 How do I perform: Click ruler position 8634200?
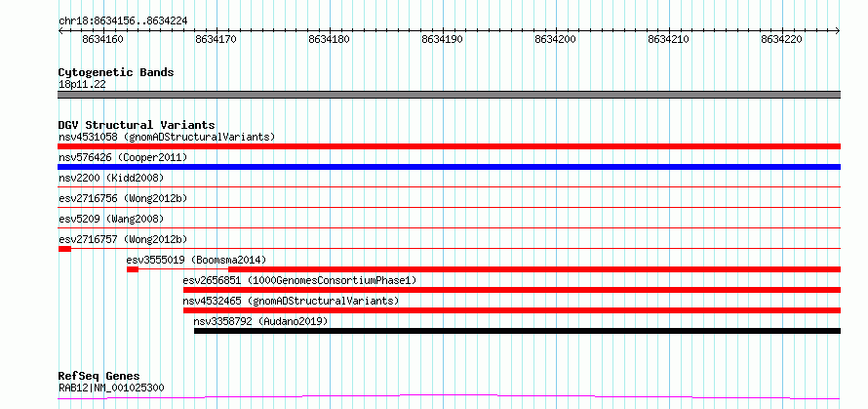tap(555, 39)
